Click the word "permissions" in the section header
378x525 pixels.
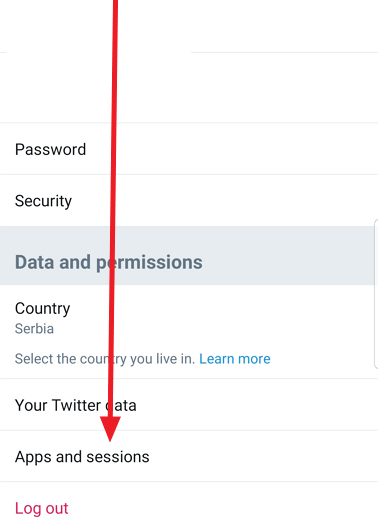point(149,262)
